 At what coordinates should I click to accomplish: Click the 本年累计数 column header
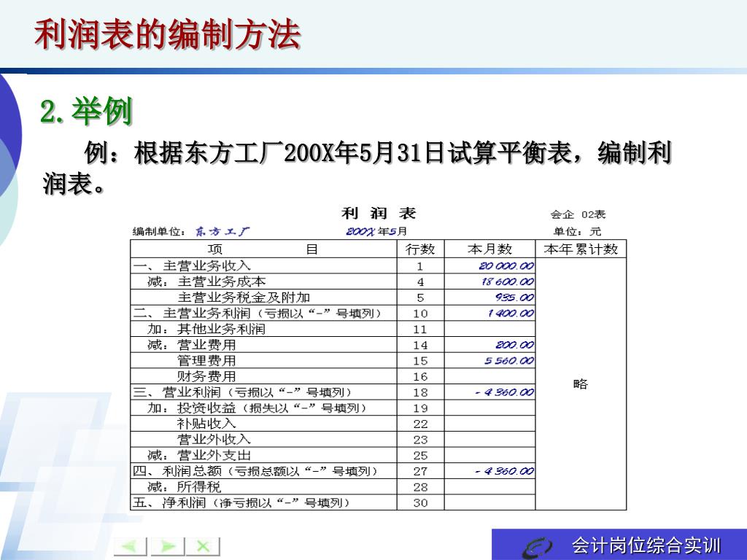click(581, 249)
